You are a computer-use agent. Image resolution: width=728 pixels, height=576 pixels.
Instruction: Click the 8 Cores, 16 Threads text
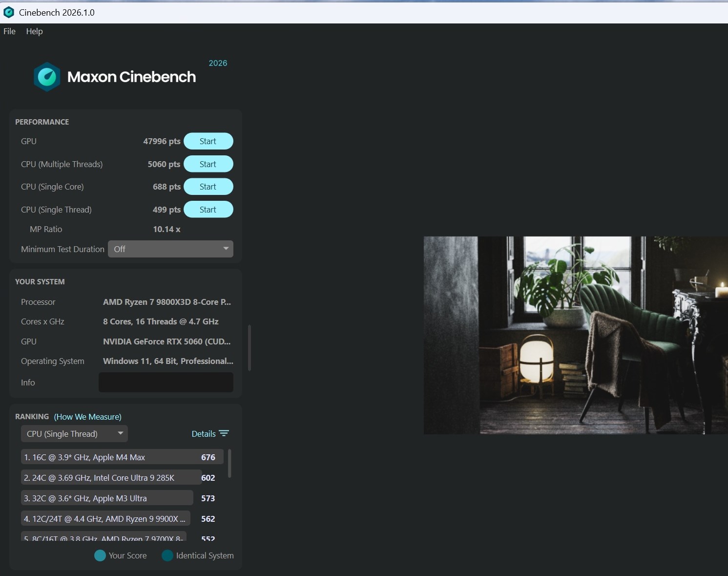click(x=161, y=321)
